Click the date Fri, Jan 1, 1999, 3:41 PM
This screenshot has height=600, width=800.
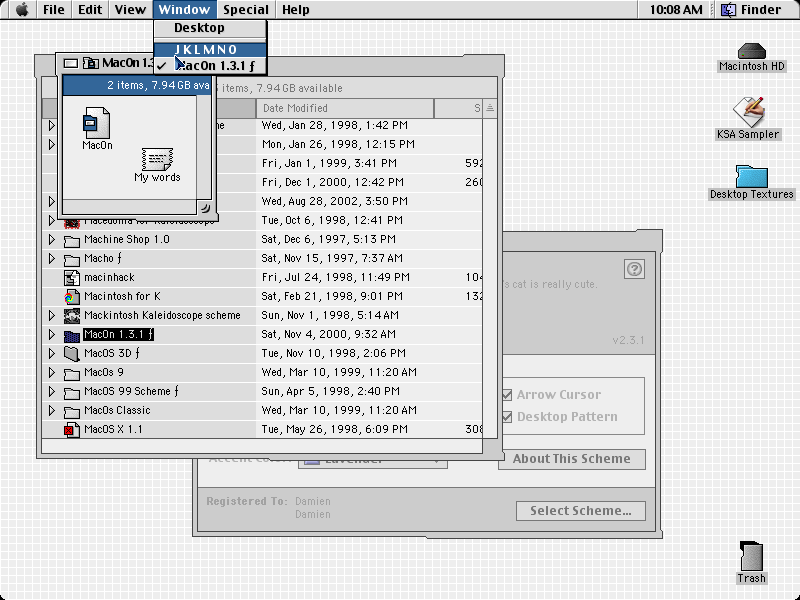pos(329,163)
